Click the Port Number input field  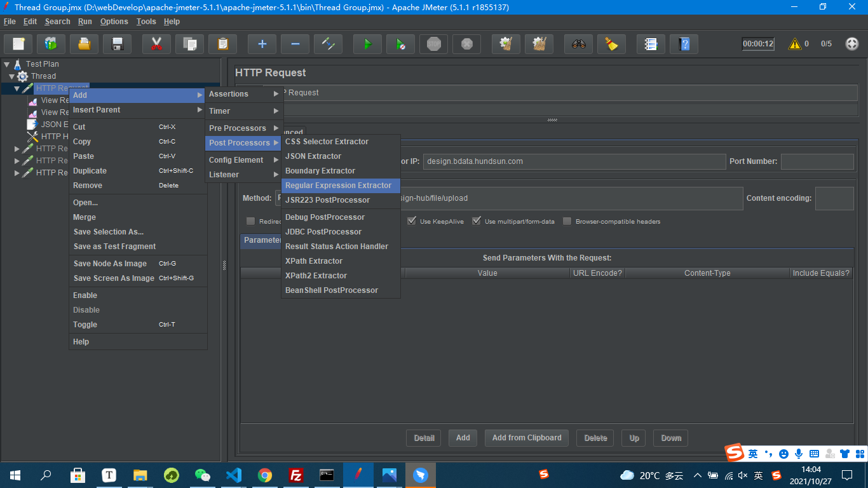[817, 161]
